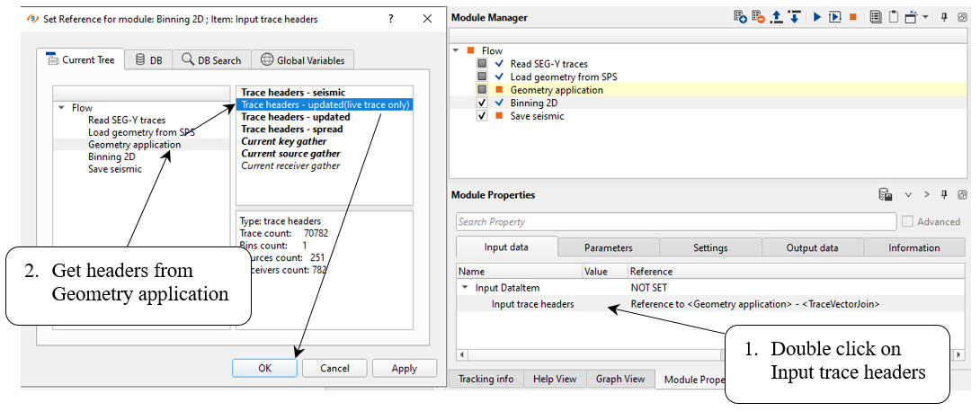
Task: Click the add module icon in Module Manager
Action: tap(740, 17)
